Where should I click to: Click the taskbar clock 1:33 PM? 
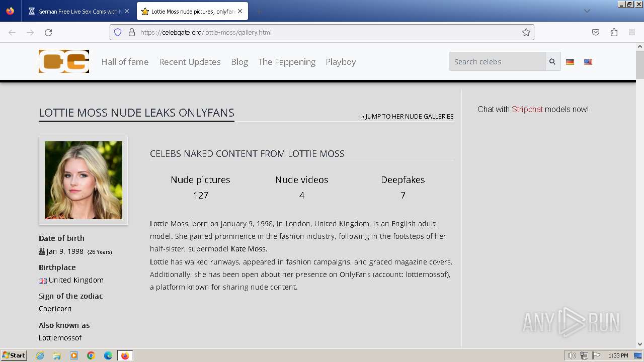point(618,355)
